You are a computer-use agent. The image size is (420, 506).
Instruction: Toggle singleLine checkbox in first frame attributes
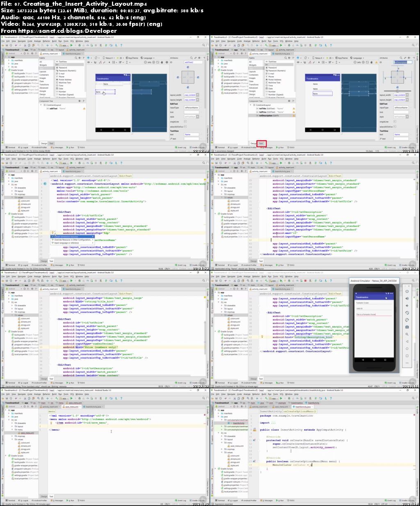(185, 121)
